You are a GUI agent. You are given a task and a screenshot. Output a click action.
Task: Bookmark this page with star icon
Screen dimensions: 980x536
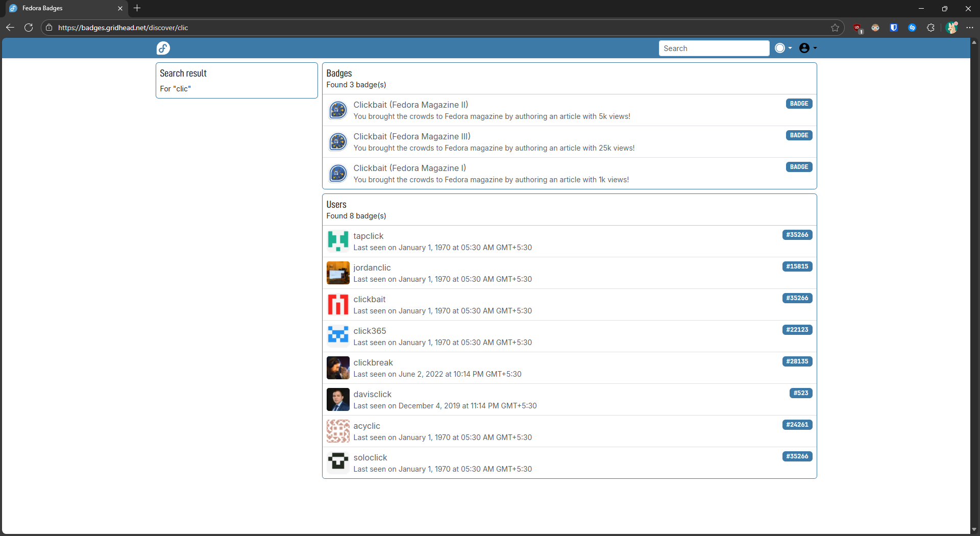[835, 28]
